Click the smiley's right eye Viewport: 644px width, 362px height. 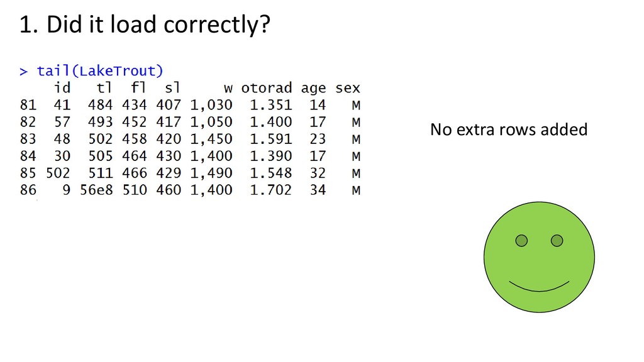tap(557, 241)
